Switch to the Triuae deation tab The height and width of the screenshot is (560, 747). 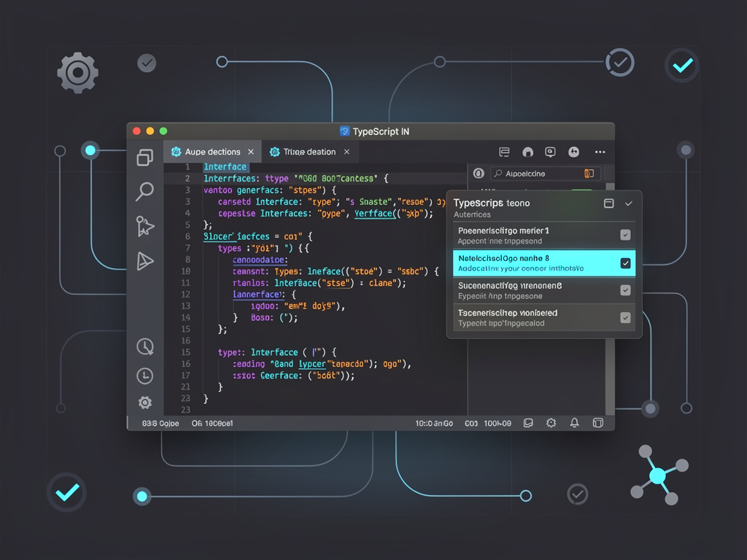click(x=309, y=152)
